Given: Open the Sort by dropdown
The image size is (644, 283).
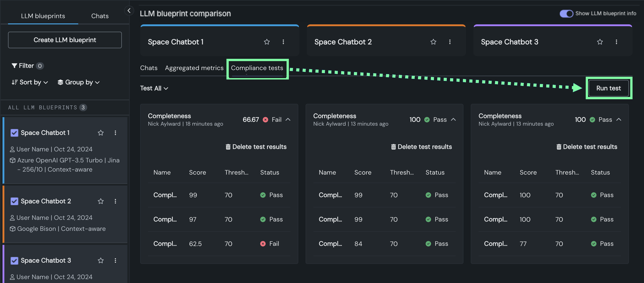Looking at the screenshot, I should click(30, 82).
